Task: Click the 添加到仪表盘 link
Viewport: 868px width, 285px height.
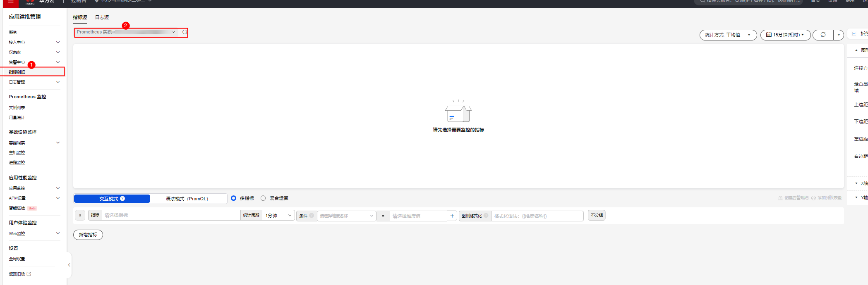Action: pyautogui.click(x=830, y=198)
